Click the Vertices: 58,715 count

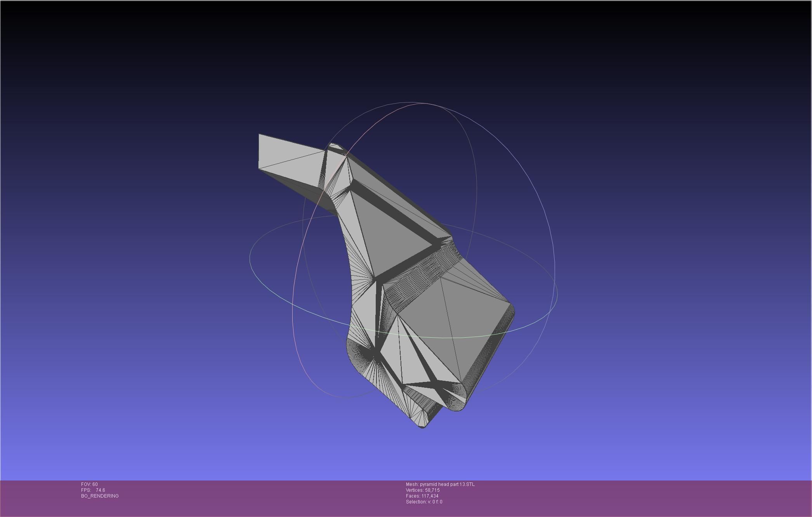click(x=423, y=490)
